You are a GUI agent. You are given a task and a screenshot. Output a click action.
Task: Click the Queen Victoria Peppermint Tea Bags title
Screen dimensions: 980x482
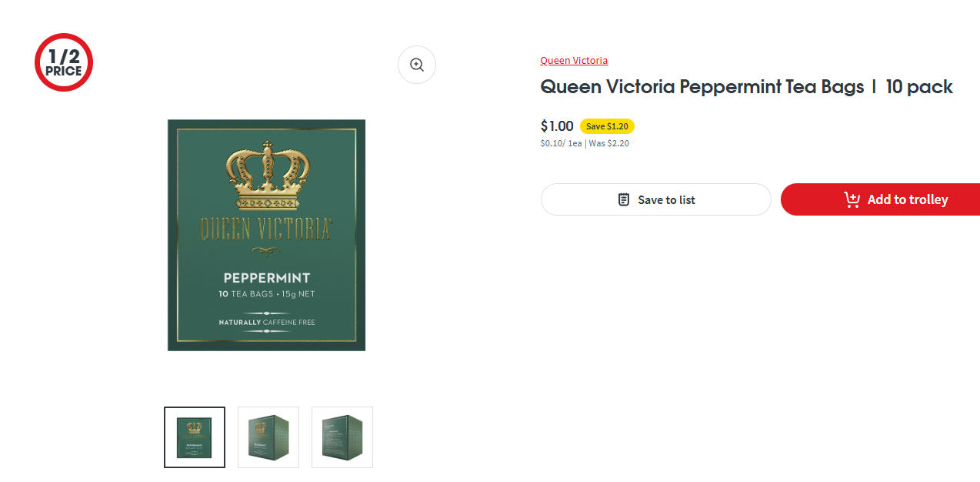pos(746,87)
